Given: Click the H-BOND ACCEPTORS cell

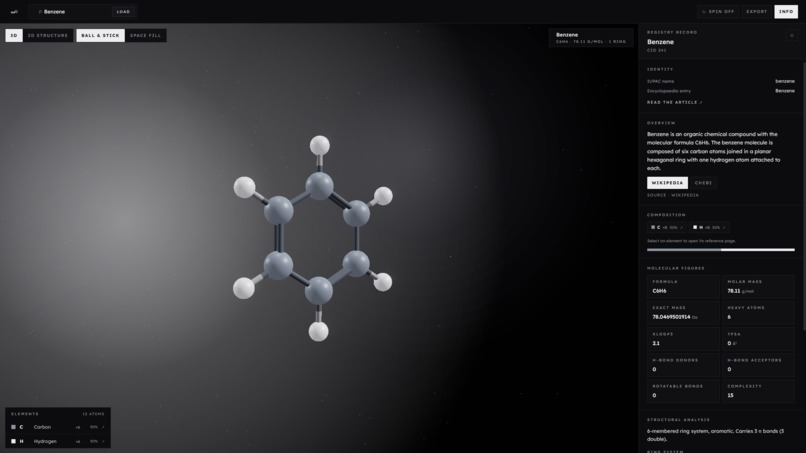Looking at the screenshot, I should point(758,365).
